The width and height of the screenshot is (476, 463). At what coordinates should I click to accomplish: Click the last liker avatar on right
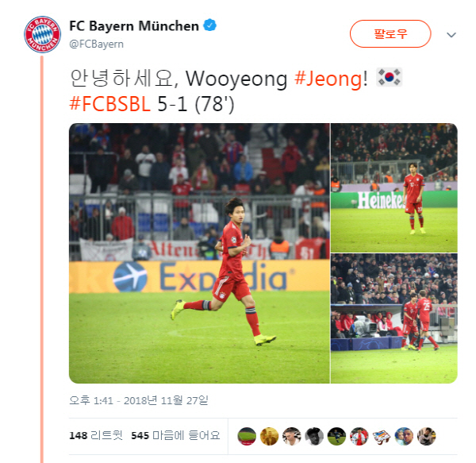coord(427,436)
